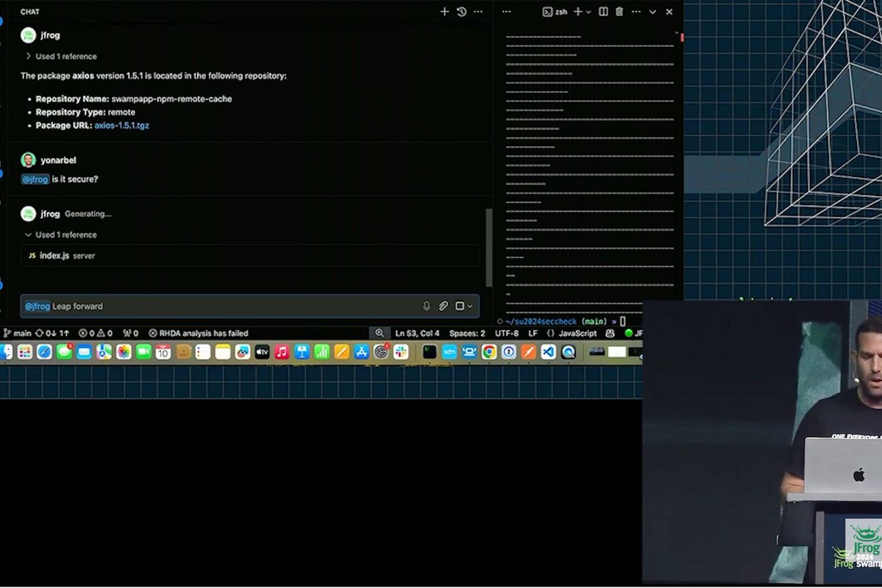Expand collapsed 'Used 1 reference' under axios answer
882x588 pixels.
[x=61, y=56]
